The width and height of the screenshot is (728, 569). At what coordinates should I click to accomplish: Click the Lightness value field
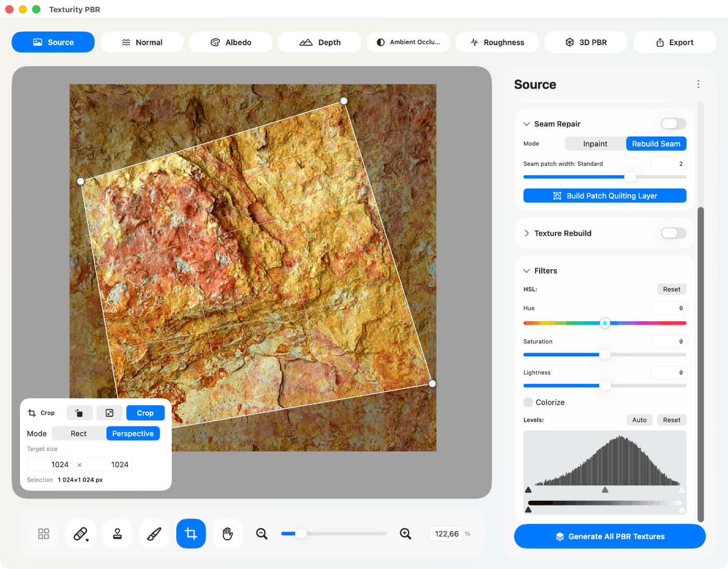[669, 372]
